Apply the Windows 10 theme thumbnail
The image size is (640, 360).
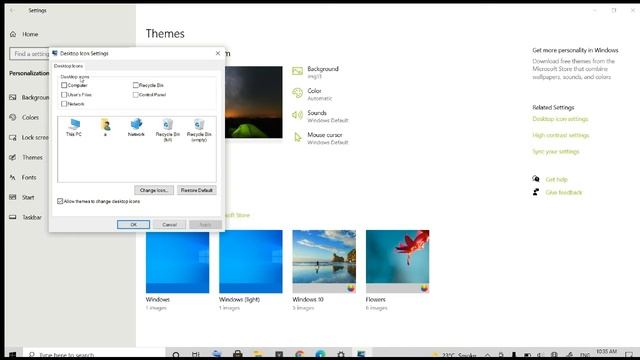coord(324,262)
